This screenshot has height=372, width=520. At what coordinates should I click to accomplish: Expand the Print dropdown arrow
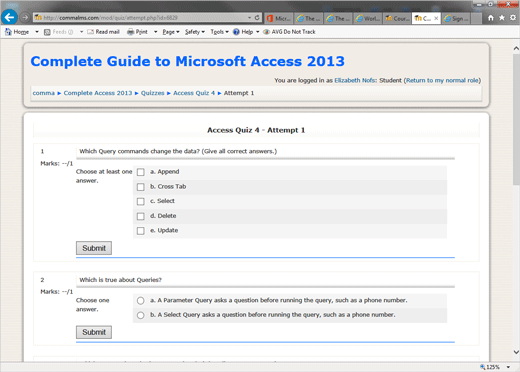(155, 32)
